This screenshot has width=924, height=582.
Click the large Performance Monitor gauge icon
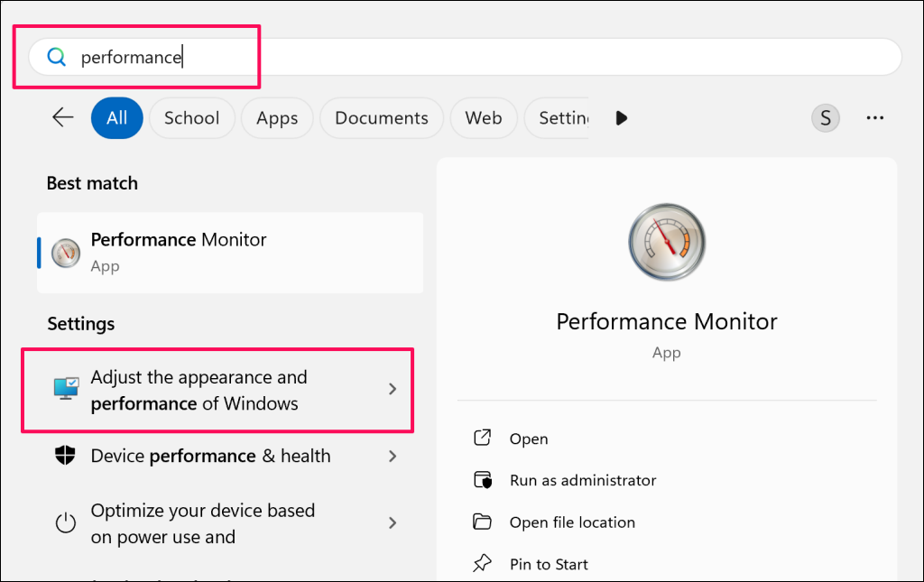[x=667, y=242]
